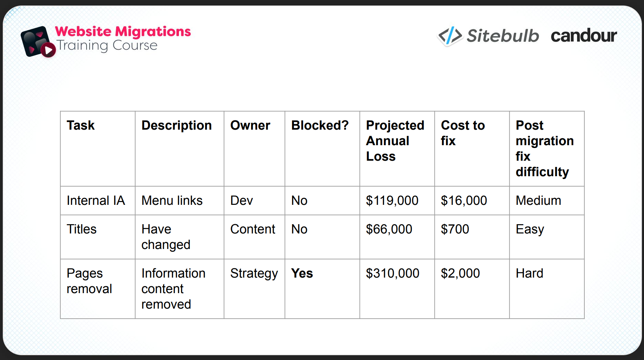Click the Hard difficulty cell
644x360 pixels.
529,273
